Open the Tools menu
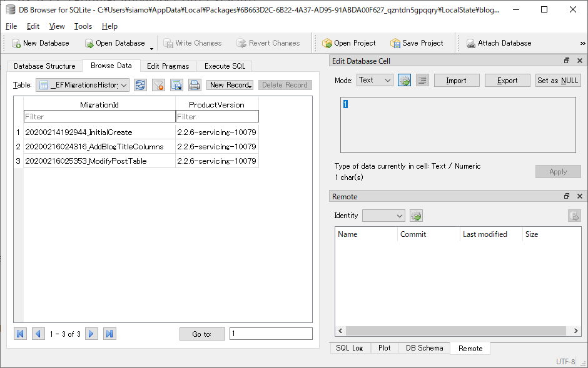 pyautogui.click(x=83, y=26)
